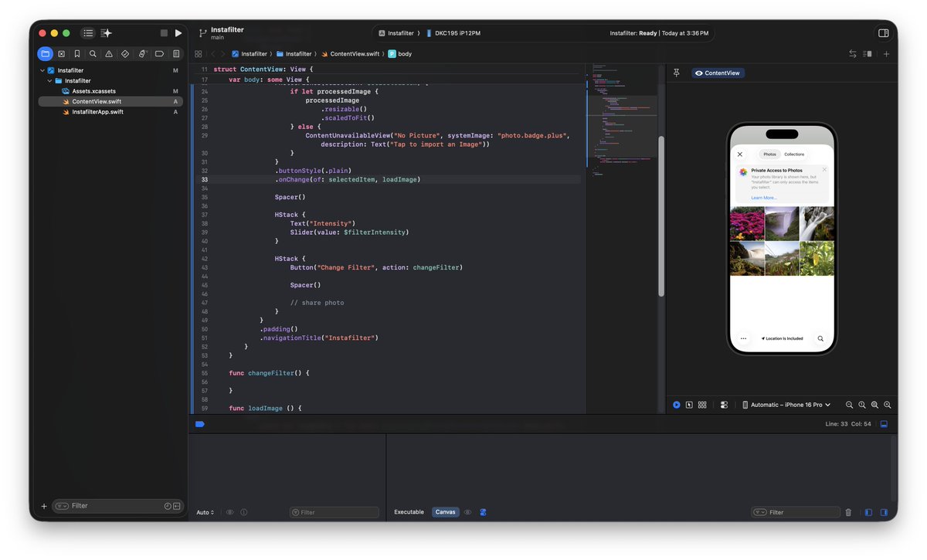
Task: Select InstafilterApp.swift in navigator
Action: click(x=110, y=112)
